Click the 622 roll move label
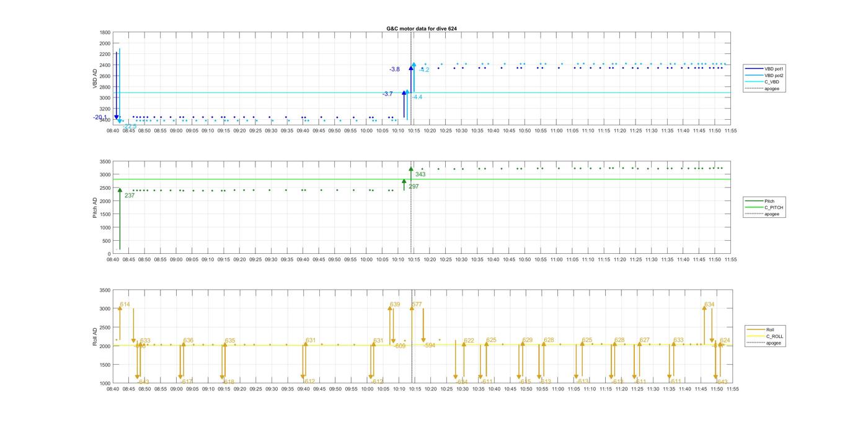 coord(469,341)
